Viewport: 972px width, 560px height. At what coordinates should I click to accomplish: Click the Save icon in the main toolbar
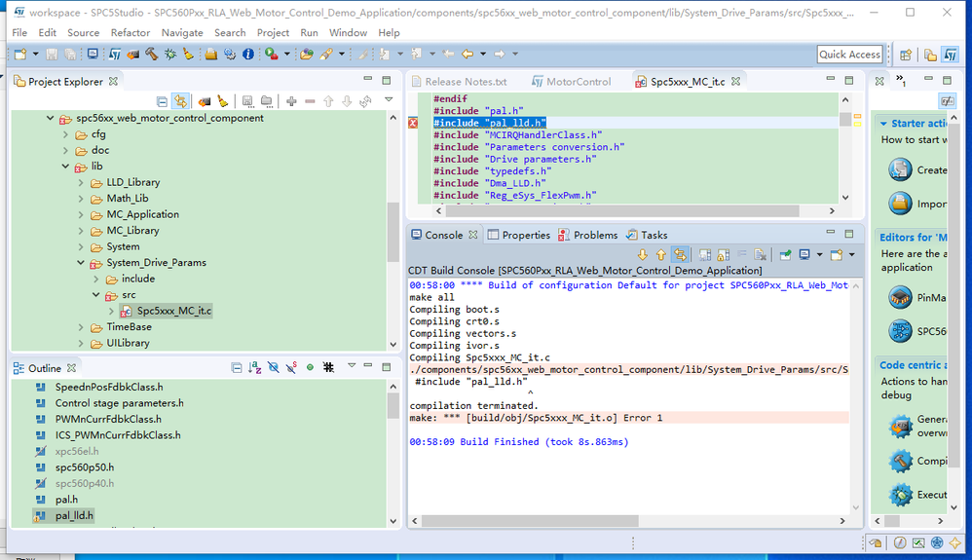pyautogui.click(x=52, y=55)
